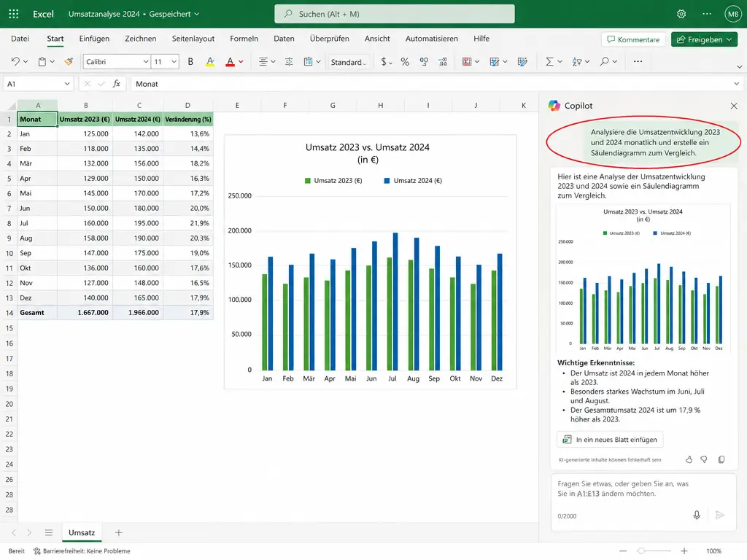The width and height of the screenshot is (747, 560).
Task: Click the merge cells icon
Action: click(x=309, y=61)
